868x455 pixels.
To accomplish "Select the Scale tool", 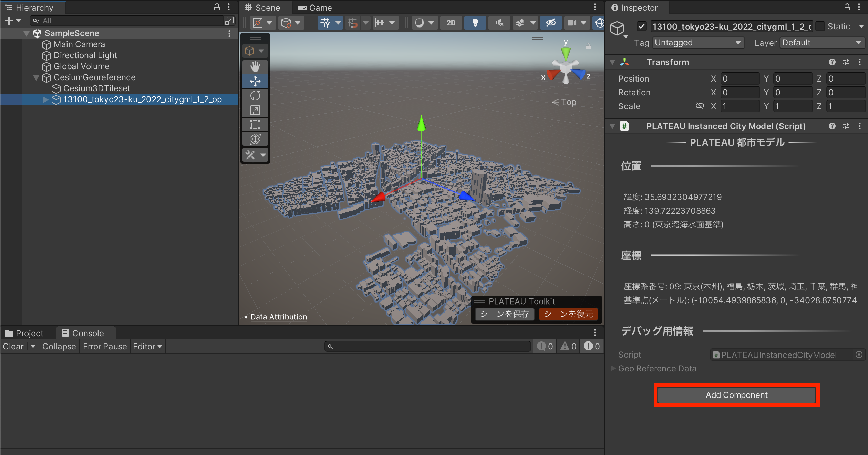I will 255,110.
